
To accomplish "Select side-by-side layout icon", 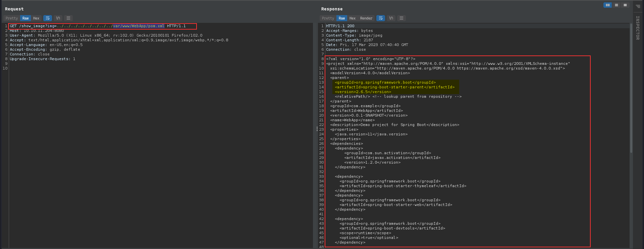I will click(x=607, y=5).
